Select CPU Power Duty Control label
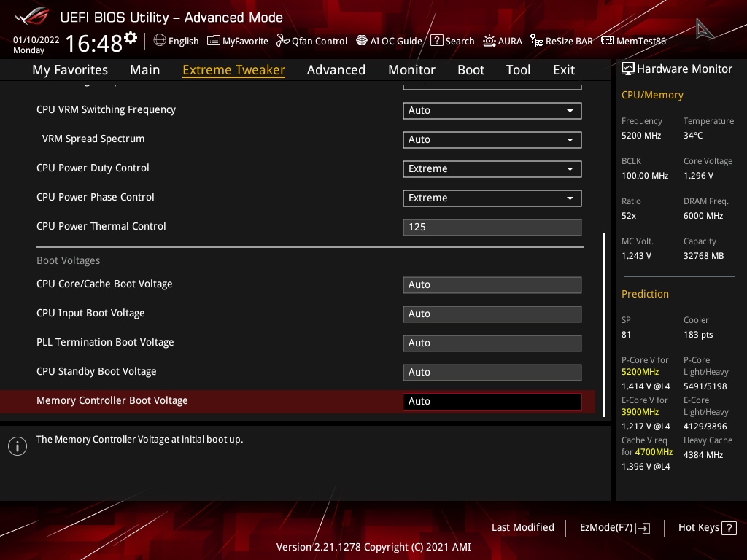747x560 pixels. [x=93, y=168]
